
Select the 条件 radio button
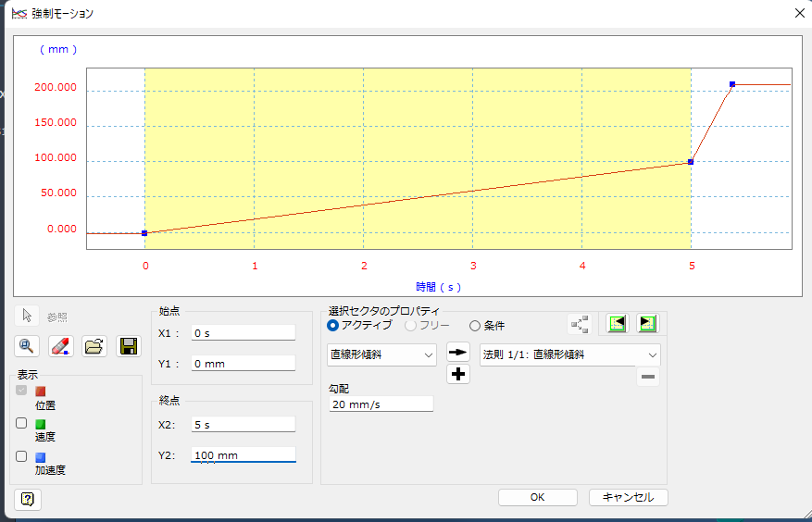(x=475, y=325)
